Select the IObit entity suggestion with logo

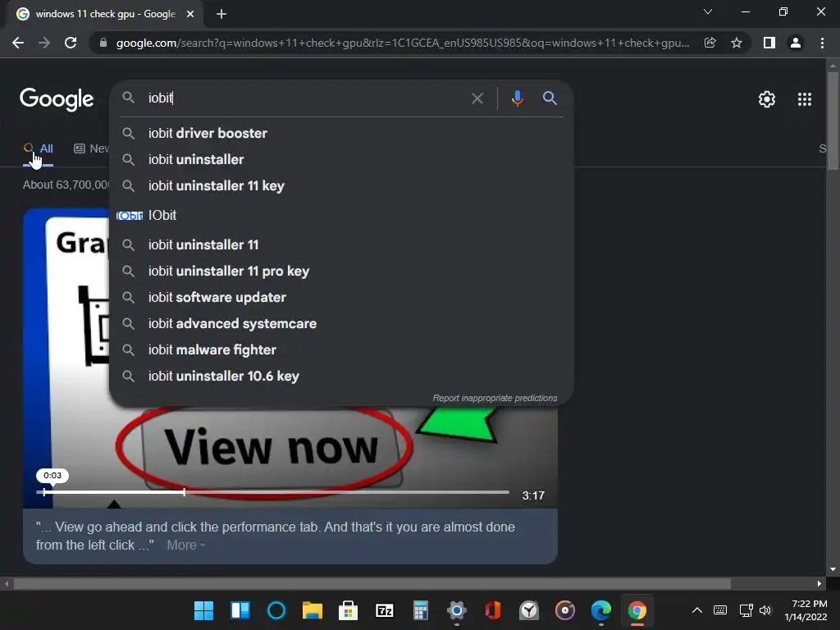click(x=341, y=215)
